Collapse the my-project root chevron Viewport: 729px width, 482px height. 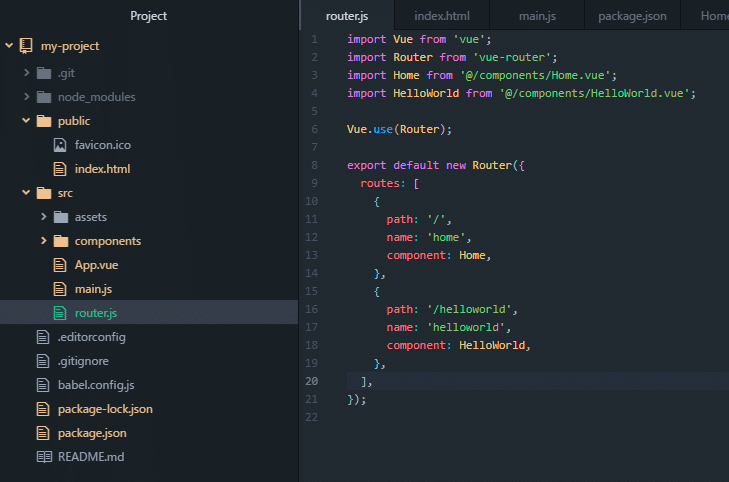[x=9, y=46]
